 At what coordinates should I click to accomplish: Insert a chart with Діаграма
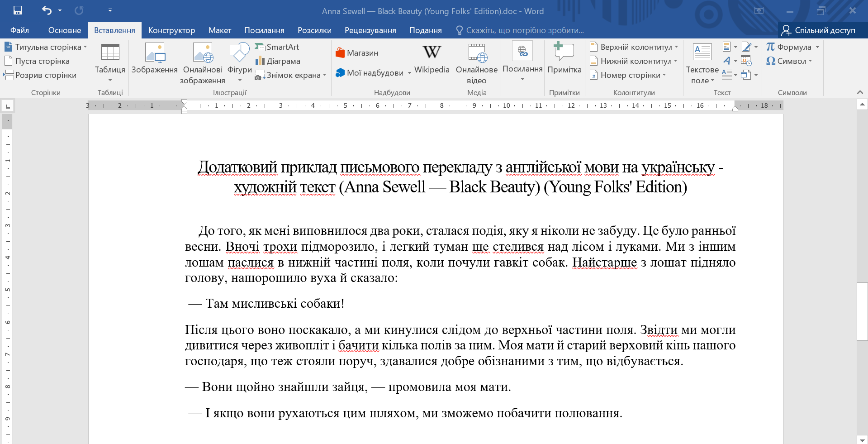pos(277,61)
